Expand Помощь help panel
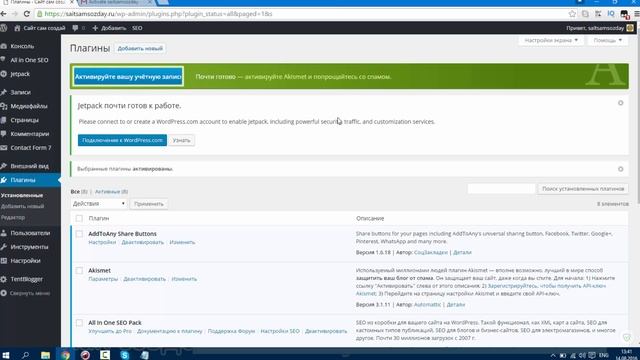Image resolution: width=640 pixels, height=360 pixels. coord(607,40)
